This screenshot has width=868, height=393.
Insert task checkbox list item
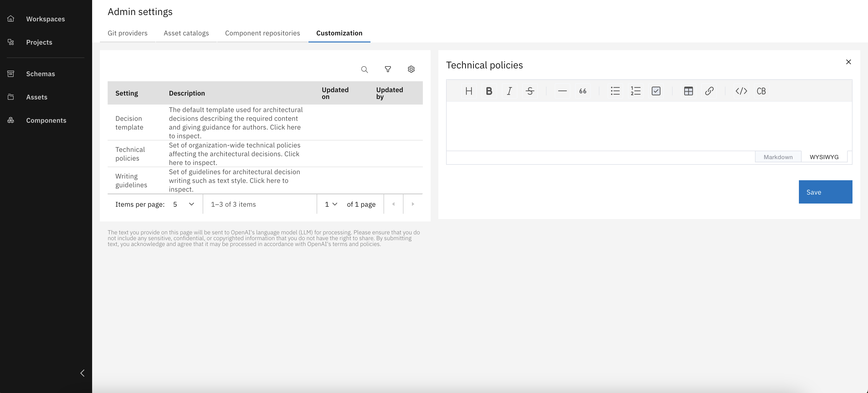click(x=656, y=91)
